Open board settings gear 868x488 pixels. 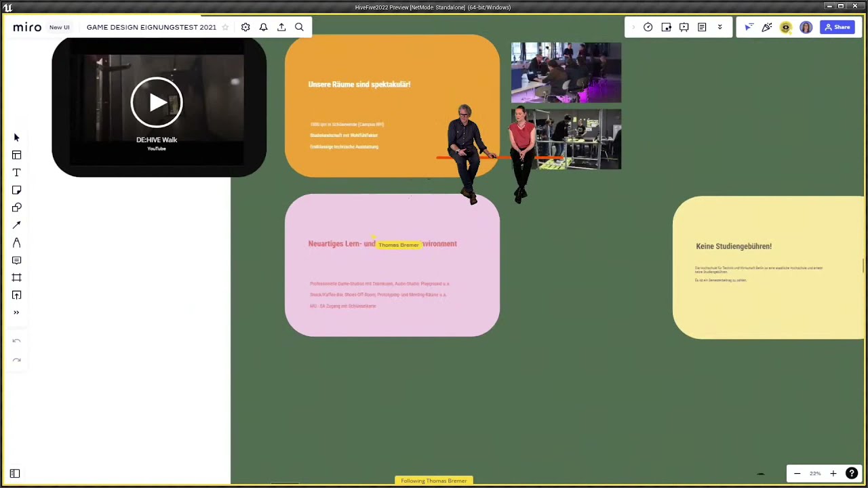pos(245,27)
